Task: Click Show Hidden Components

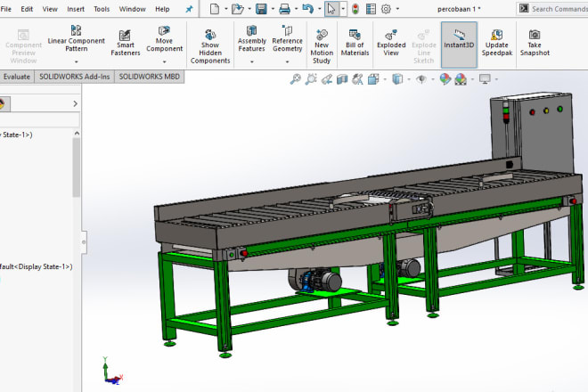Action: [x=210, y=47]
